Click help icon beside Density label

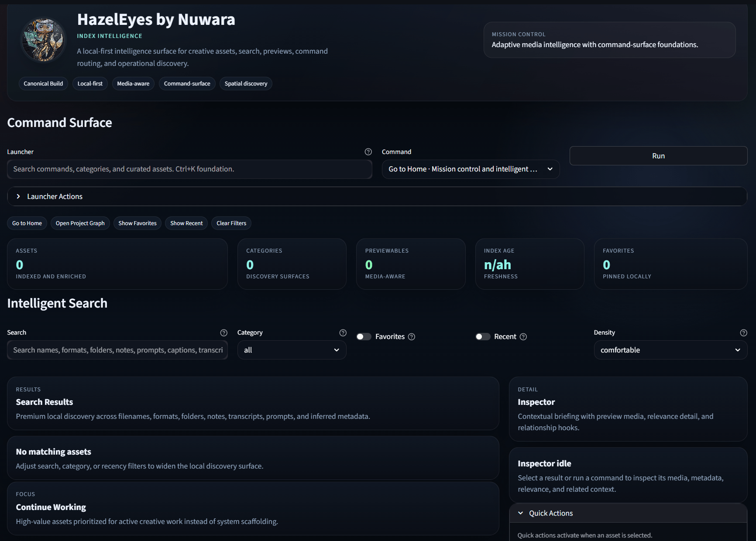pos(743,333)
